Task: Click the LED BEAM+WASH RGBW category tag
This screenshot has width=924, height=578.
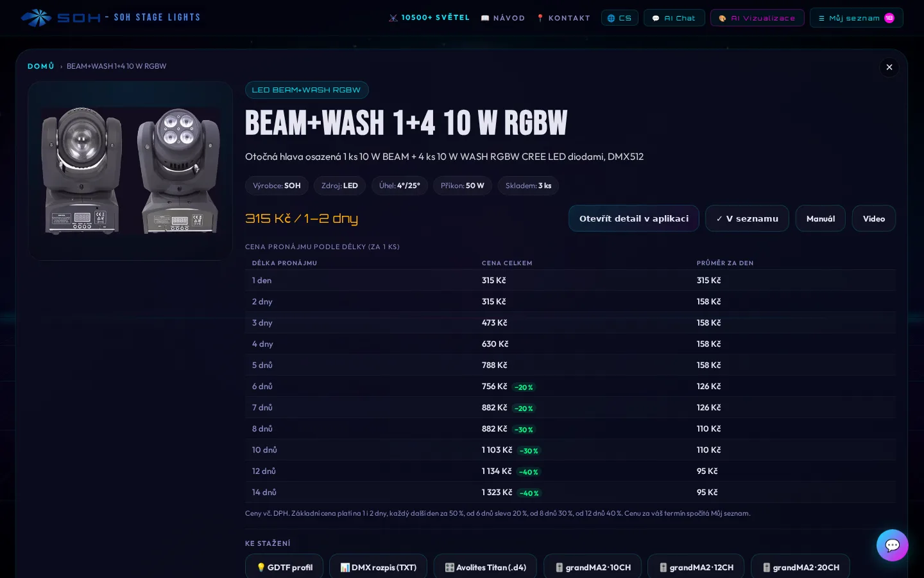Action: 307,90
